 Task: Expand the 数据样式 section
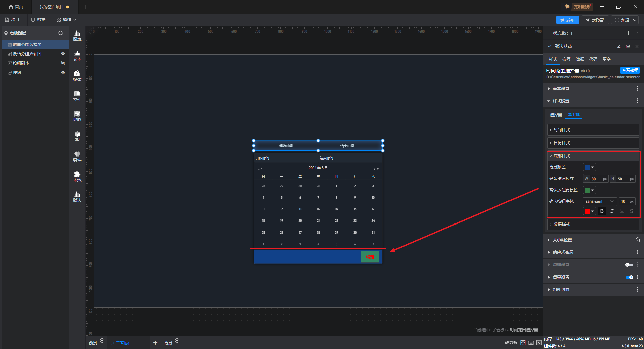pos(593,225)
